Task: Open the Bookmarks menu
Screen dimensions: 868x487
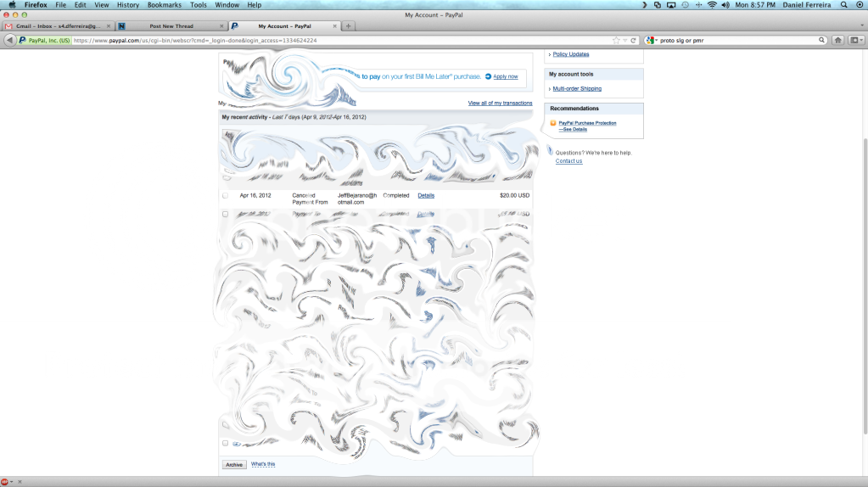Action: (x=165, y=5)
